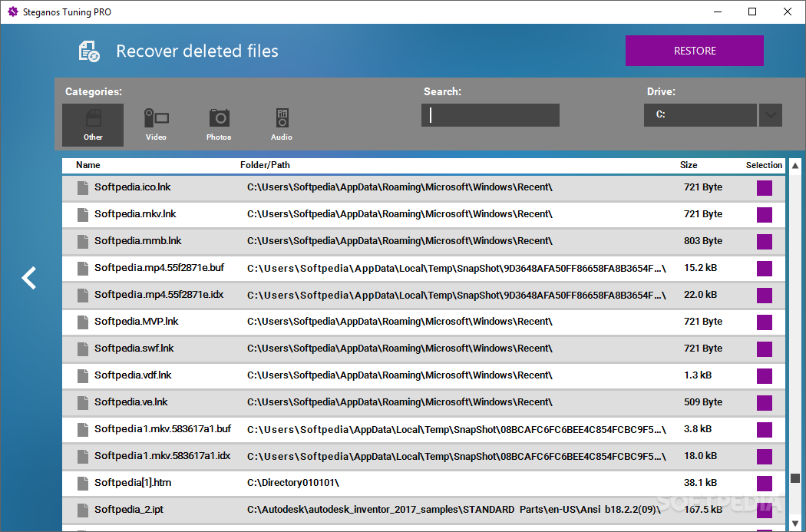The image size is (806, 532).
Task: Click file icon of Softpedia.mmb.lnk
Action: (83, 241)
